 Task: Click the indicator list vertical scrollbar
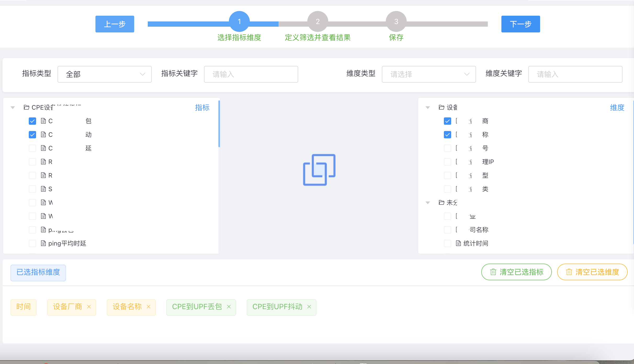219,124
